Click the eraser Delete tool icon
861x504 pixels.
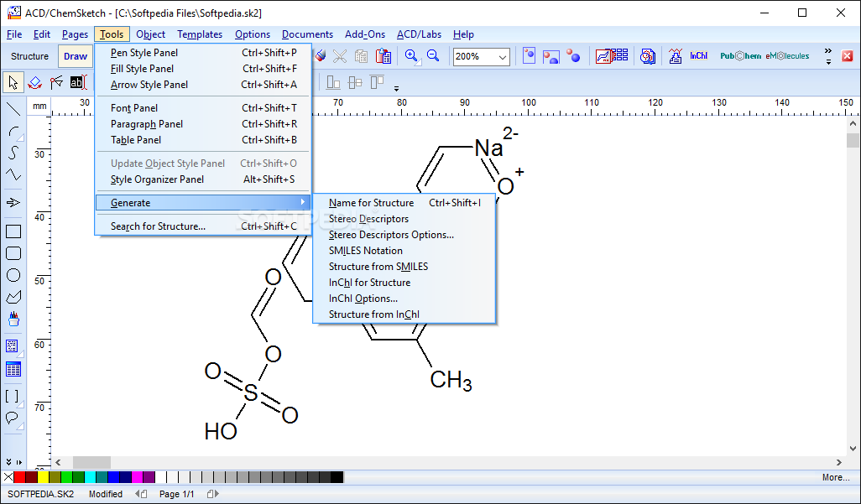321,55
